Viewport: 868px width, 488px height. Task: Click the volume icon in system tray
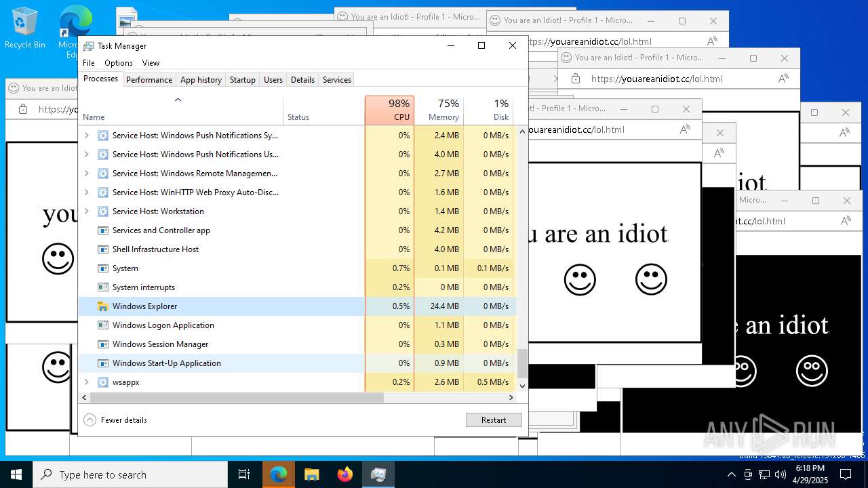pyautogui.click(x=780, y=474)
